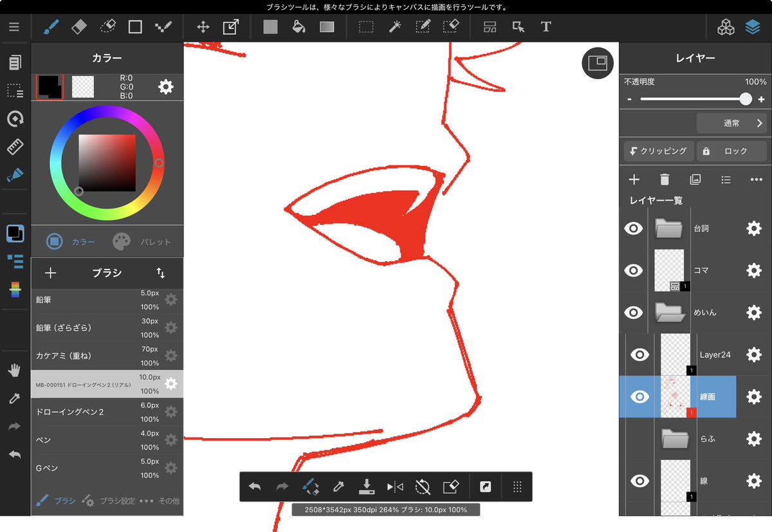This screenshot has height=532, width=772.
Task: Open brush sort arrows menu
Action: pyautogui.click(x=161, y=273)
